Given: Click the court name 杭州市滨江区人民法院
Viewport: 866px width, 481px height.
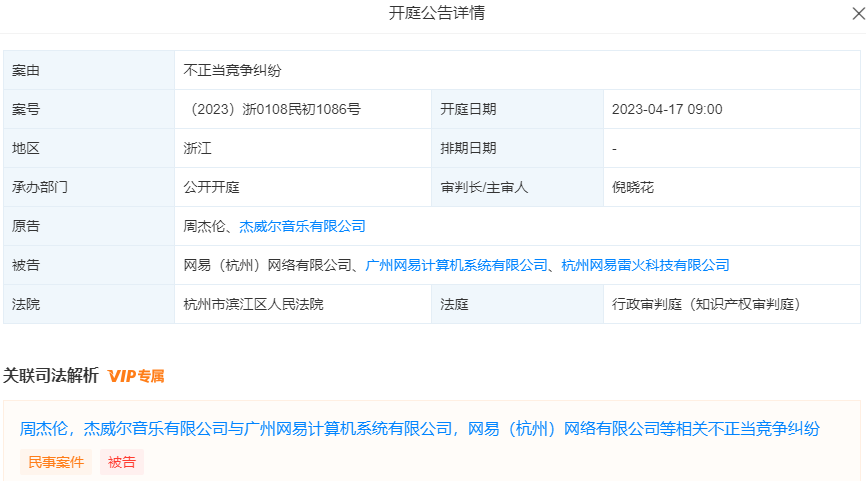Looking at the screenshot, I should coord(254,303).
